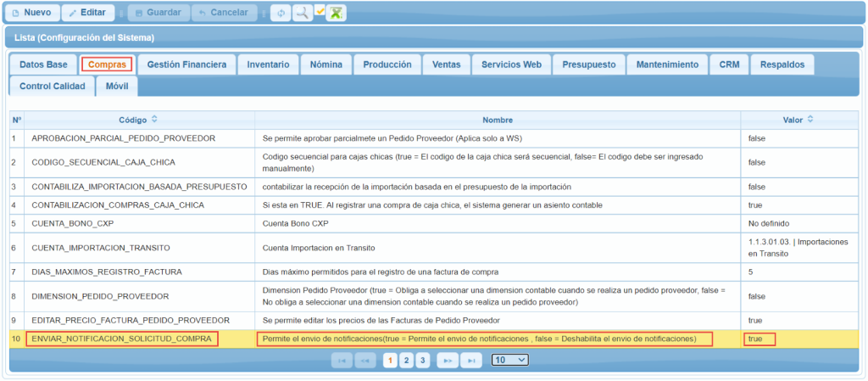Select row CONTABILIZA_IMPORTACION_BASADA_PRESUPUESTO
The width and height of the screenshot is (868, 381).
pyautogui.click(x=435, y=187)
